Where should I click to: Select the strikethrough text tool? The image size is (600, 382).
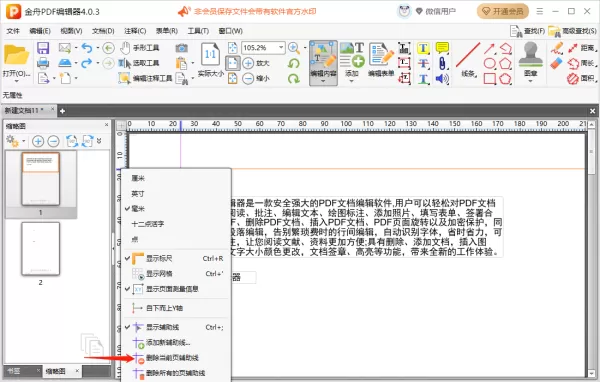[423, 63]
